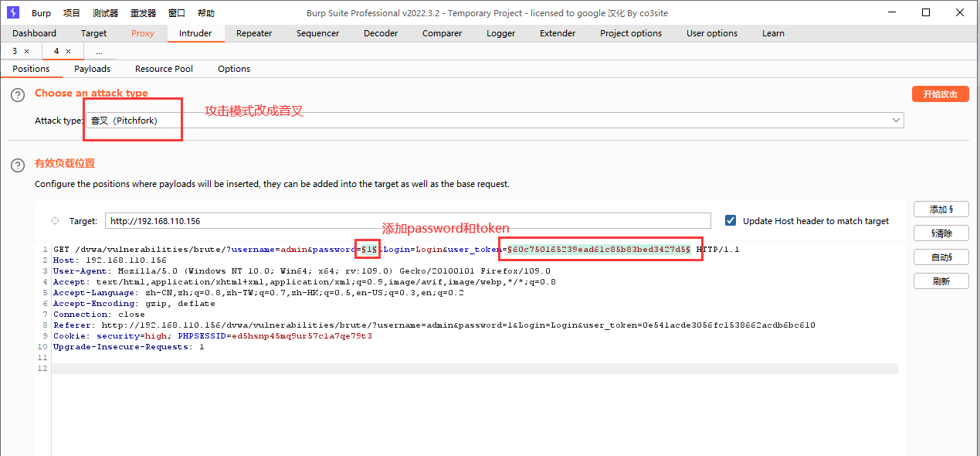Screen dimensions: 980x456
Task: Switch to the Options sub-tab
Action: pyautogui.click(x=234, y=69)
